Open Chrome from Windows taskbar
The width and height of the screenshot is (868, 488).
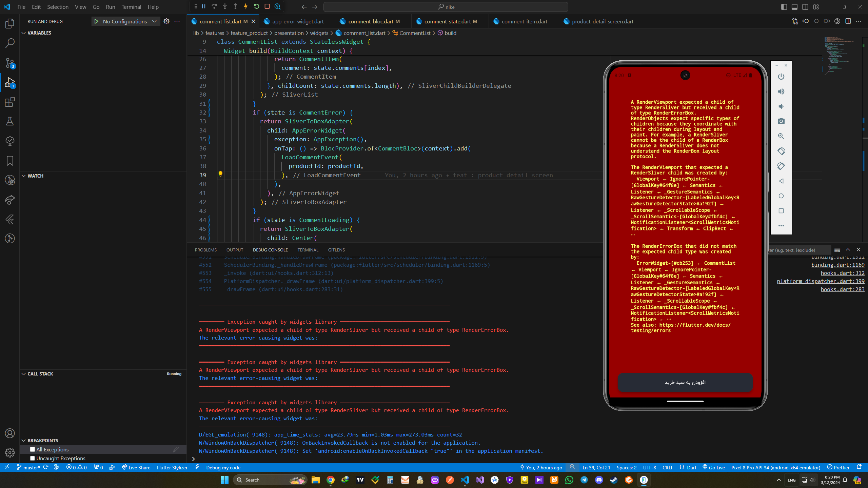[331, 480]
